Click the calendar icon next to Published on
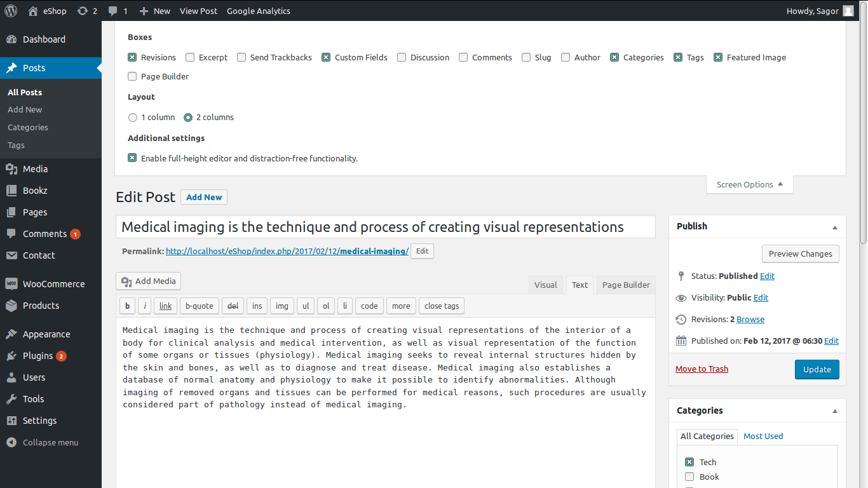The height and width of the screenshot is (488, 868). pyautogui.click(x=681, y=341)
